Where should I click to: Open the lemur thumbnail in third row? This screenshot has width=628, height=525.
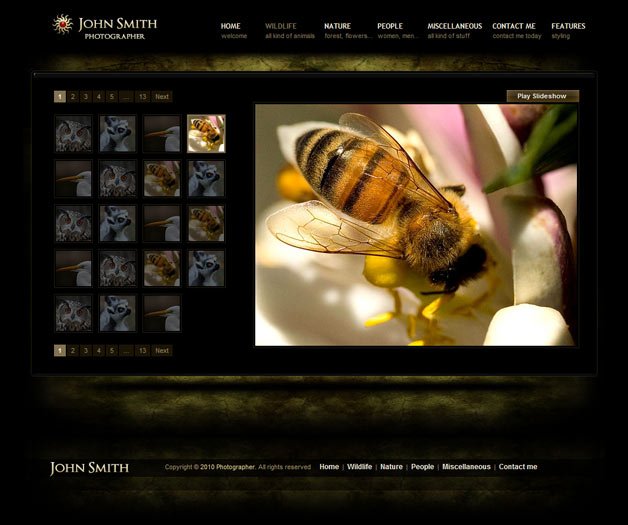coord(117,223)
